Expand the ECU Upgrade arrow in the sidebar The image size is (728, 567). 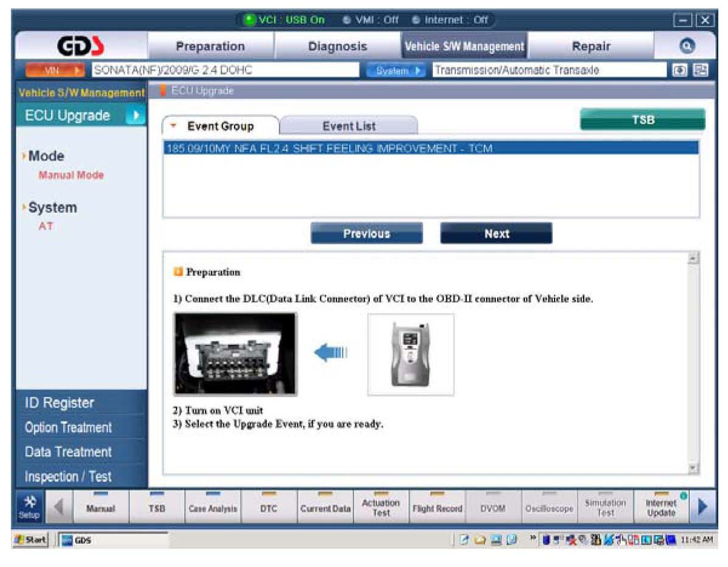[135, 116]
